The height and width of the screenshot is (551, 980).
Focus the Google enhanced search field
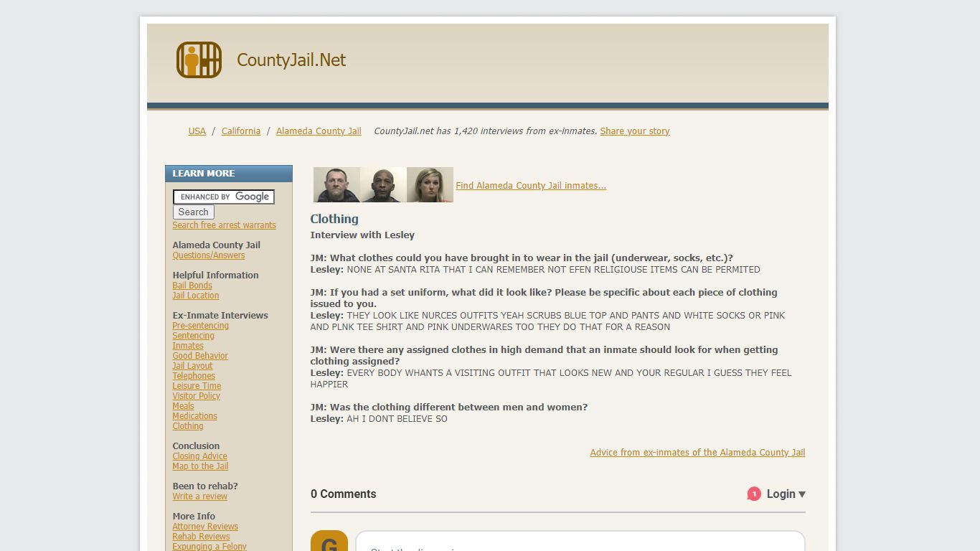(224, 197)
